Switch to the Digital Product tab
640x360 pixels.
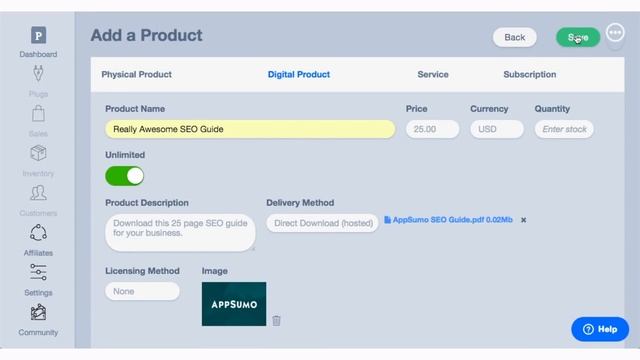(299, 75)
